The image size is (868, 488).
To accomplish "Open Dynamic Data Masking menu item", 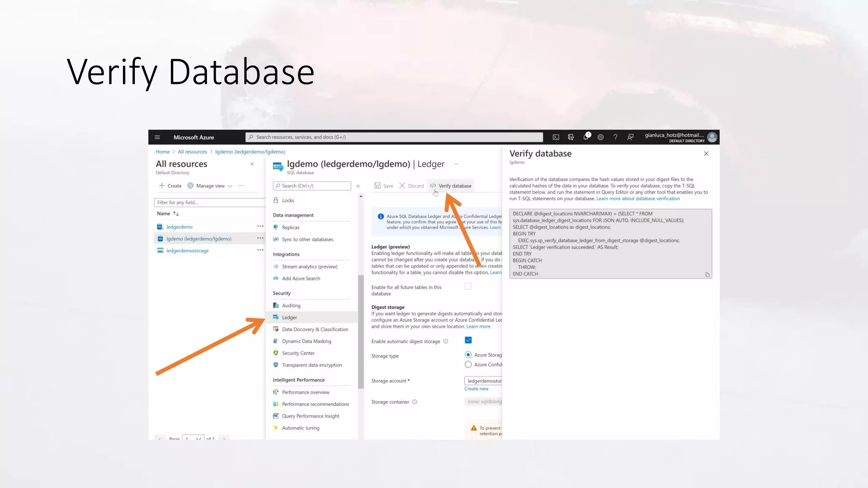I will point(306,341).
